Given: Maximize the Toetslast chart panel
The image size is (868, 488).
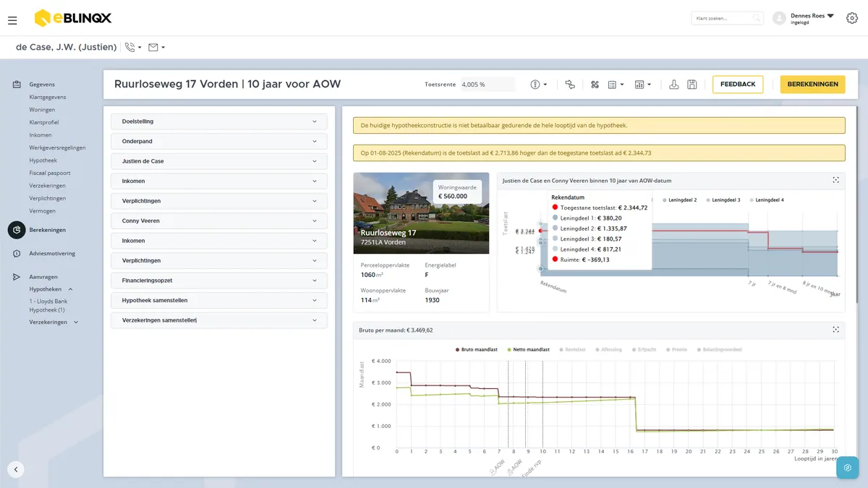Looking at the screenshot, I should click(x=835, y=180).
